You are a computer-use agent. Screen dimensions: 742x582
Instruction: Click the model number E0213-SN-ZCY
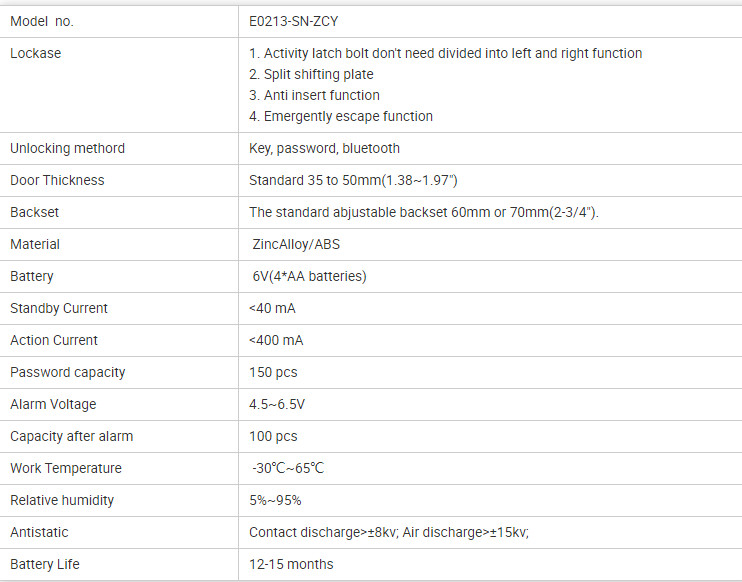299,21
